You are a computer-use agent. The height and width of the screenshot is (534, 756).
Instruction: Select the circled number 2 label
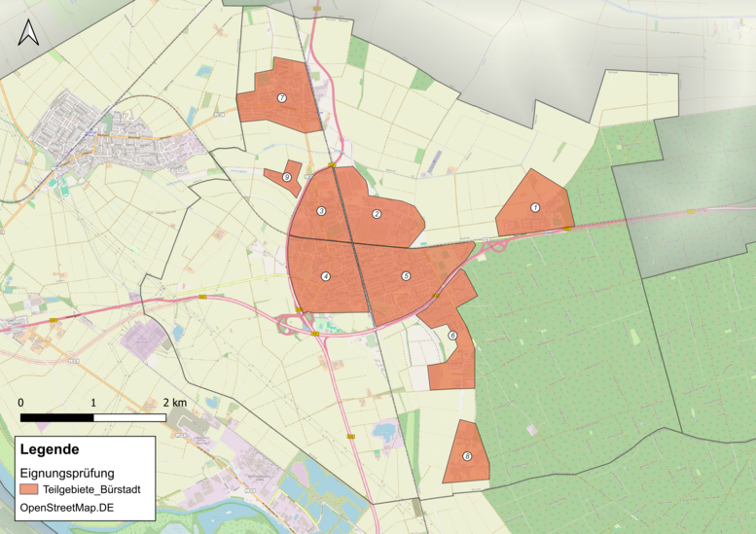[x=377, y=214]
